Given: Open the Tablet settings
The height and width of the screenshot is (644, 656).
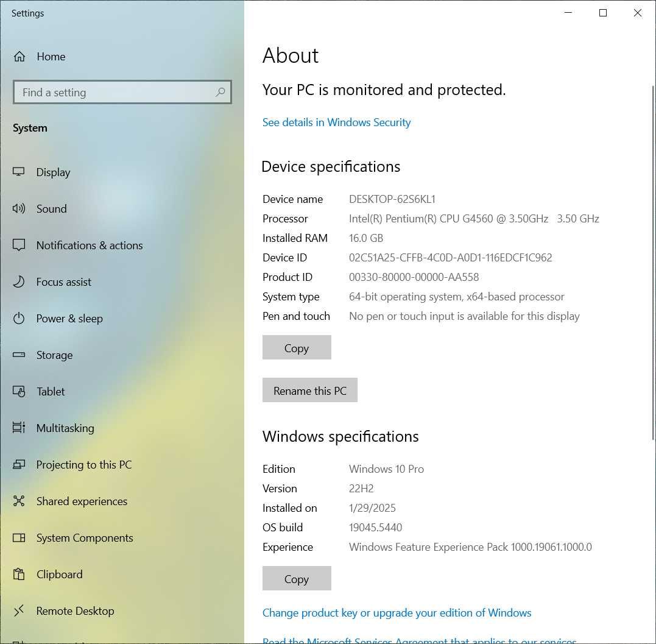Looking at the screenshot, I should pos(122,391).
